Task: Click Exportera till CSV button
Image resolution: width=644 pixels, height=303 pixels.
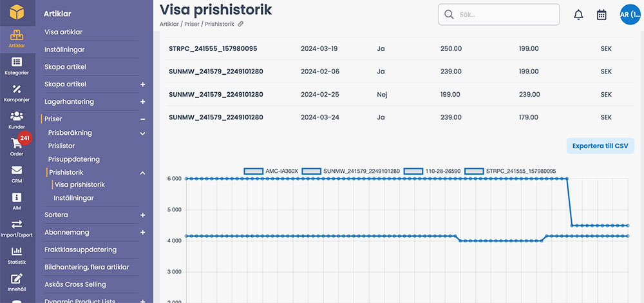Action: [600, 146]
